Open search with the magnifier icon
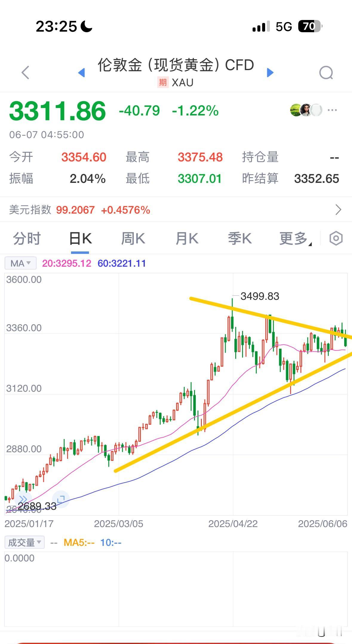Viewport: 352px width, 644px height. [x=326, y=72]
